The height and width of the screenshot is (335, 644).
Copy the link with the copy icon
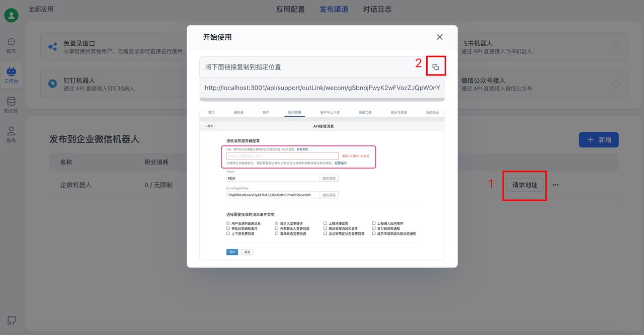tap(436, 67)
